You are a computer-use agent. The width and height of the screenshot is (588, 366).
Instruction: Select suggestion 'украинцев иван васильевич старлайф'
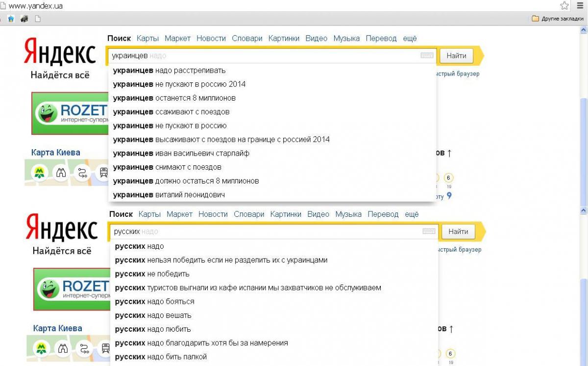pyautogui.click(x=272, y=153)
